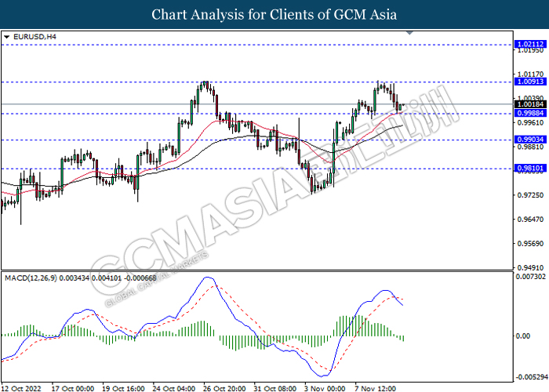The height and width of the screenshot is (392, 549).
Task: Click the MACD 0.007302 scale value
Action: (x=531, y=277)
